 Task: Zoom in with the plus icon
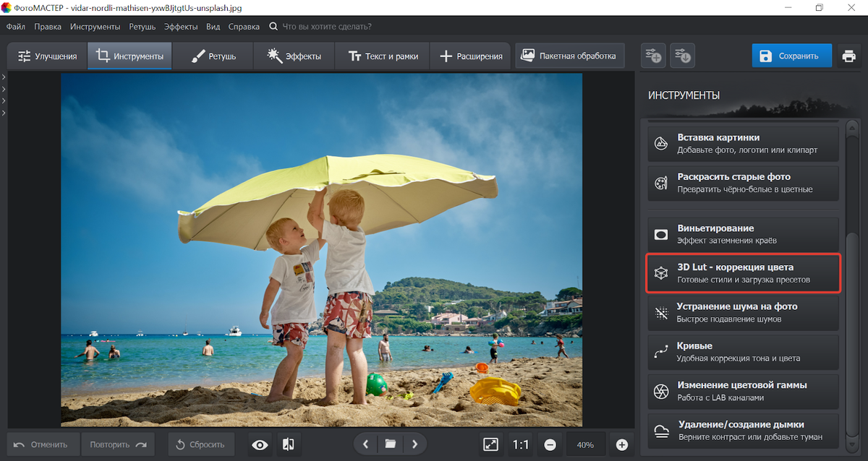coord(621,444)
